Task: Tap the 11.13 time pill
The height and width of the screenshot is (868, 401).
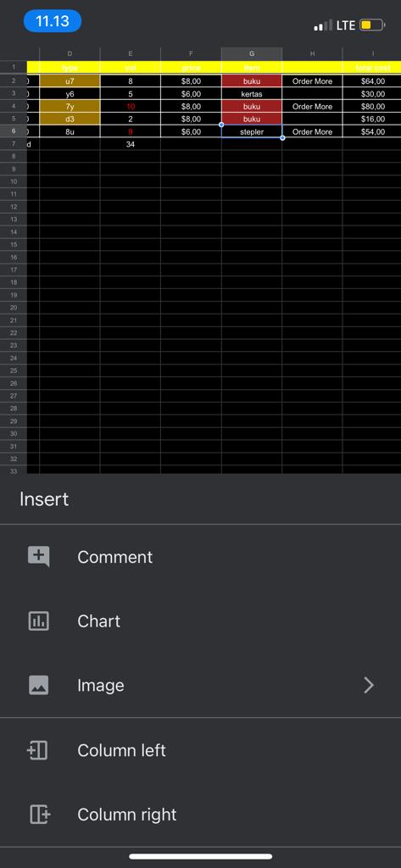Action: [53, 21]
